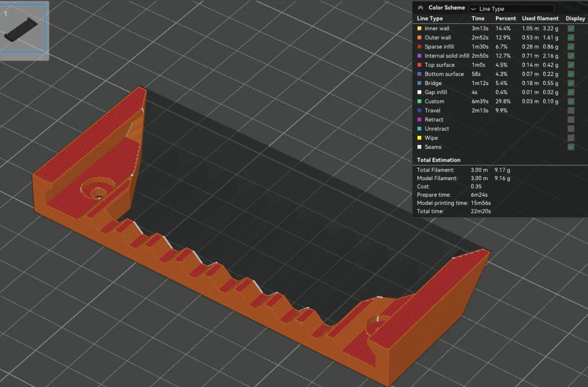Click the Cost value 0.35

point(476,187)
